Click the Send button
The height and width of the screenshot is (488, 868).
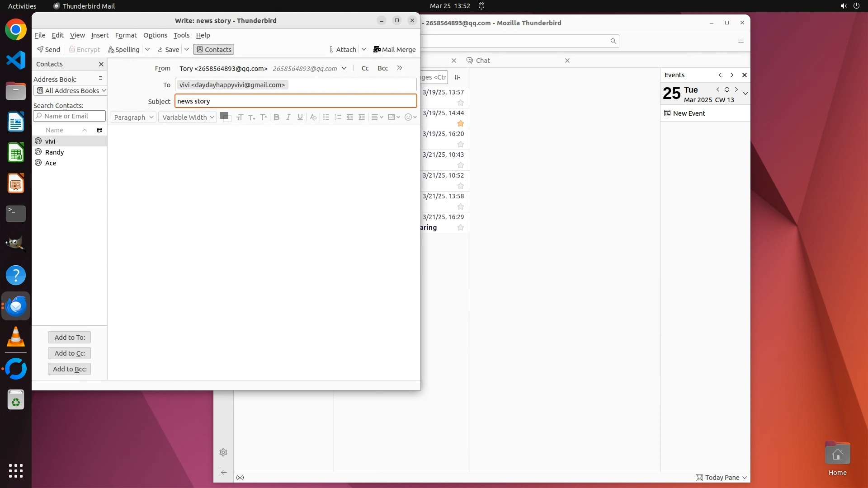[x=48, y=50]
